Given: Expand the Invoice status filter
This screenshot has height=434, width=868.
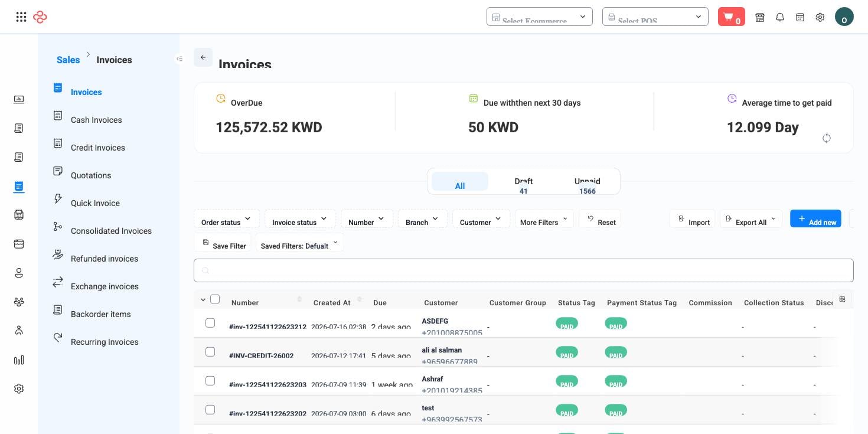Looking at the screenshot, I should pos(300,218).
